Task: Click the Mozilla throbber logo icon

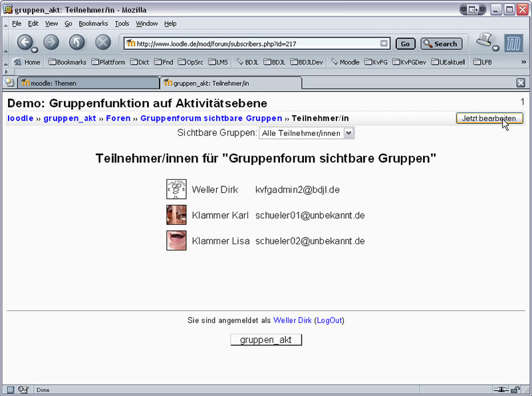Action: click(513, 43)
